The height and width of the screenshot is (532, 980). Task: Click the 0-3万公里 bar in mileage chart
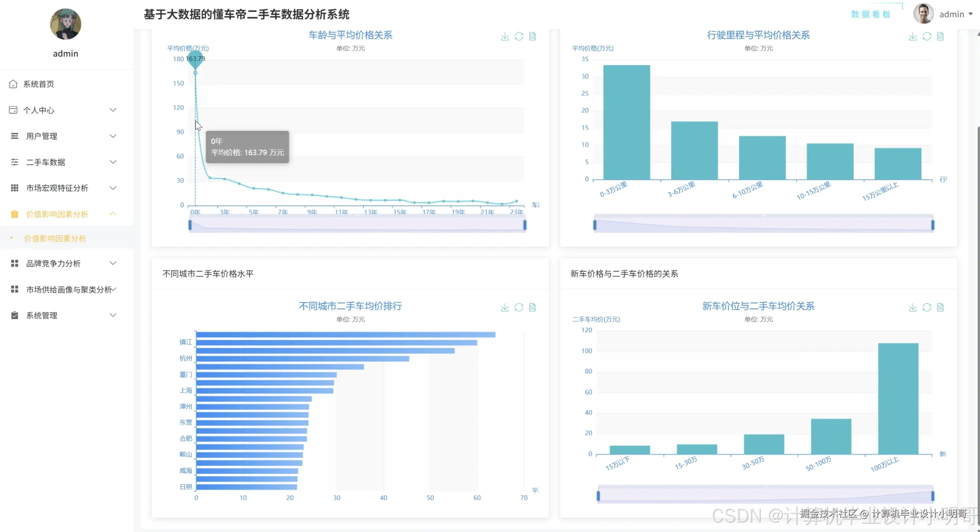click(626, 122)
